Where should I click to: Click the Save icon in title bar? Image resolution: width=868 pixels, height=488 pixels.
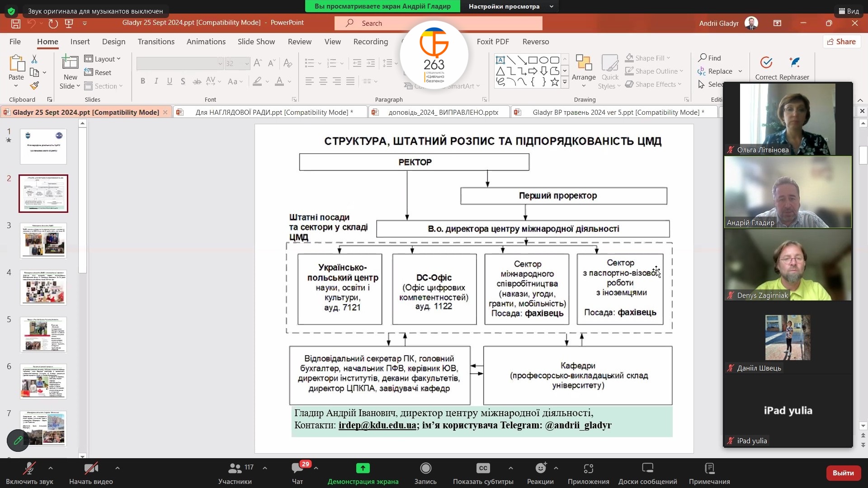(16, 23)
